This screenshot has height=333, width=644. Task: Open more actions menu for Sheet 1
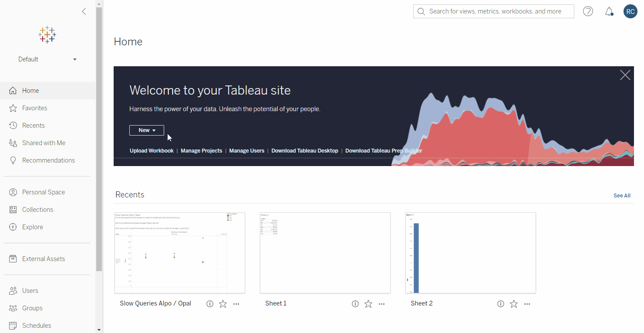click(x=382, y=304)
